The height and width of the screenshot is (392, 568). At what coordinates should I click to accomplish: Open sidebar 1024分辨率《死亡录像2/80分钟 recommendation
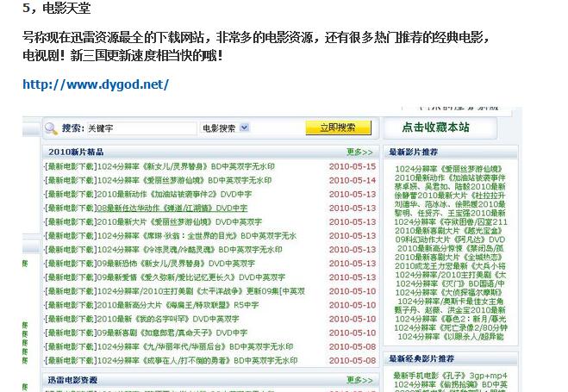[451, 328]
